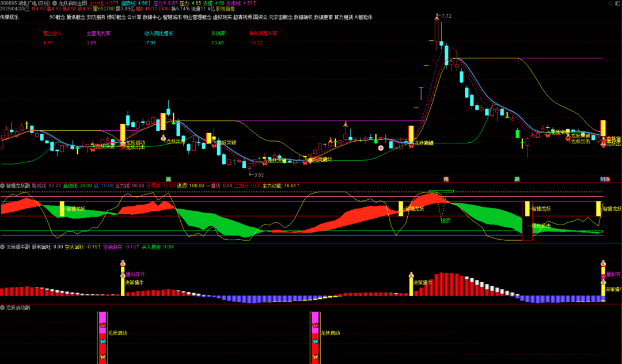Open settings icon of 智擒龙妖副 panel
This screenshot has width=622, height=364.
(3, 186)
